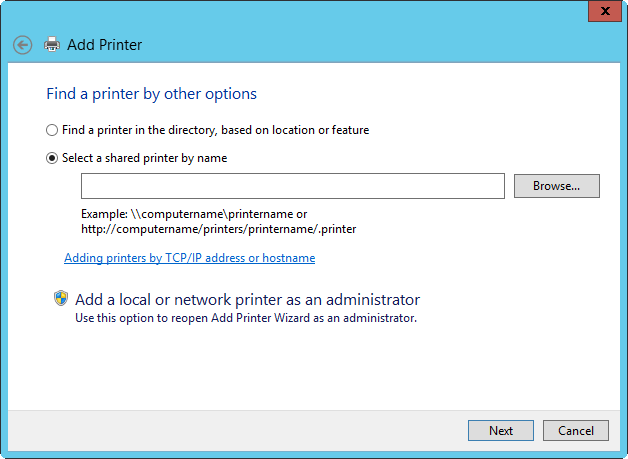
Task: Click the Add Printer title text
Action: [x=104, y=45]
